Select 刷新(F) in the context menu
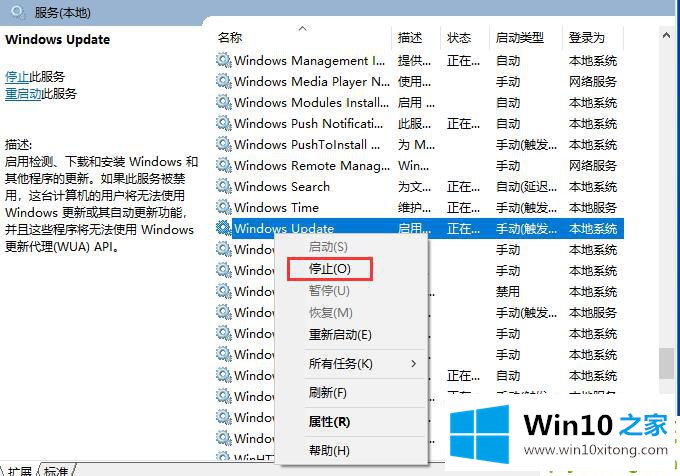 point(328,393)
